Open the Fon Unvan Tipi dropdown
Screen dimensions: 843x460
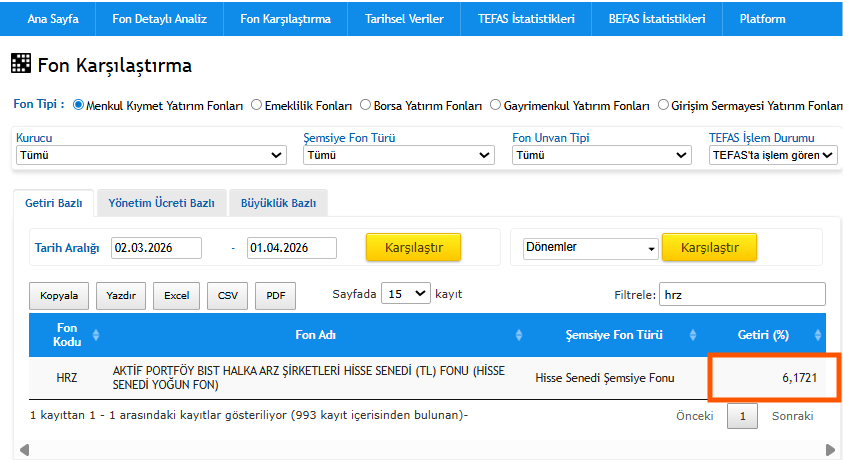point(602,155)
